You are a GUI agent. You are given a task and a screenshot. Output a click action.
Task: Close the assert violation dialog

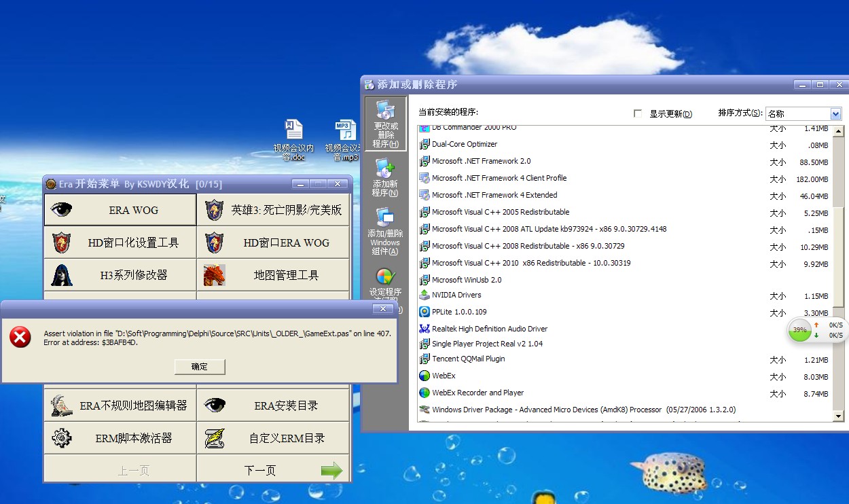coord(383,308)
